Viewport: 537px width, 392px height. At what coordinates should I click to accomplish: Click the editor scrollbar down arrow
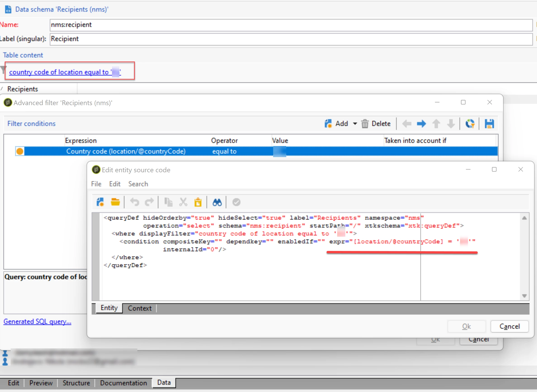524,296
